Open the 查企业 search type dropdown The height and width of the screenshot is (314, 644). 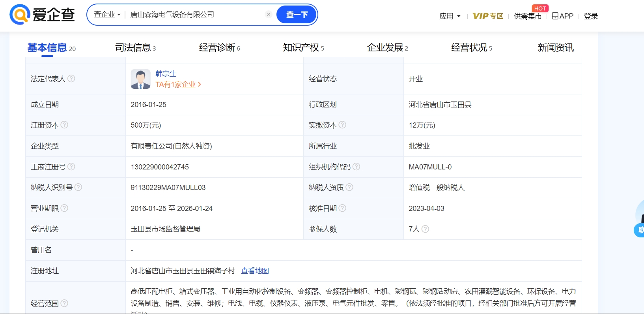click(x=107, y=15)
